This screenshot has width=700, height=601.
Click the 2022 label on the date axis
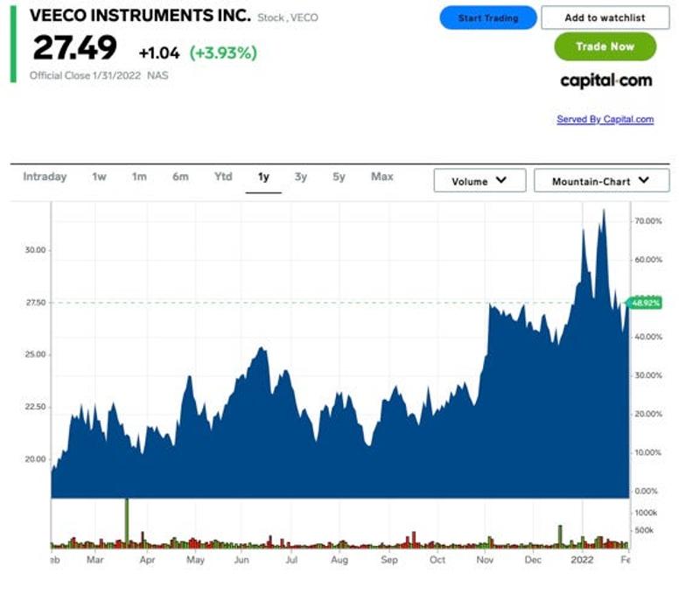582,560
